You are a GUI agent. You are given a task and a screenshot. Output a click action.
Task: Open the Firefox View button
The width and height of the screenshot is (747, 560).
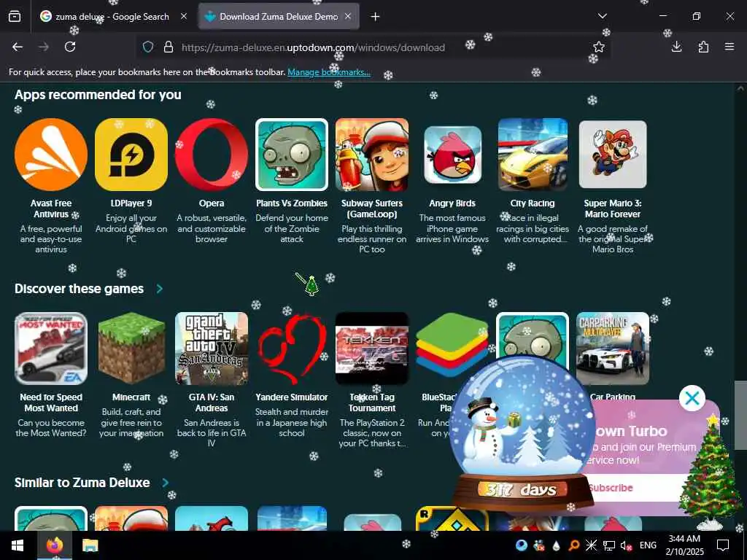(15, 17)
